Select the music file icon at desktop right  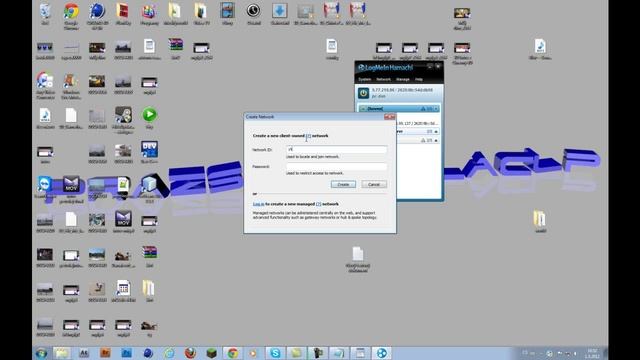point(540,46)
